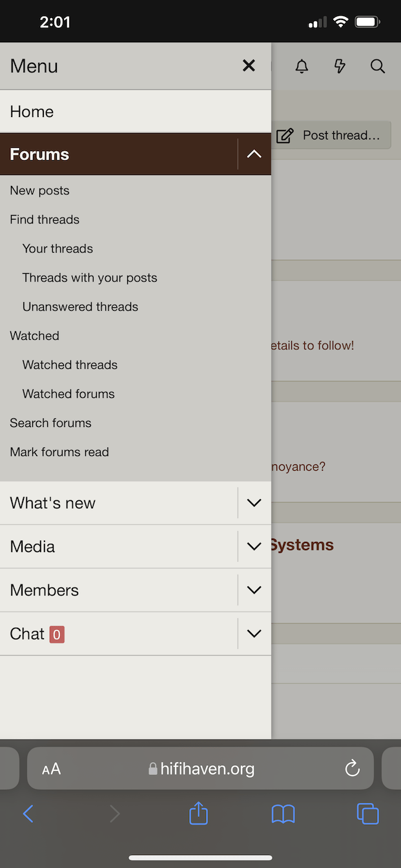The width and height of the screenshot is (401, 868).
Task: Collapse the Forums section chevron
Action: pyautogui.click(x=254, y=154)
